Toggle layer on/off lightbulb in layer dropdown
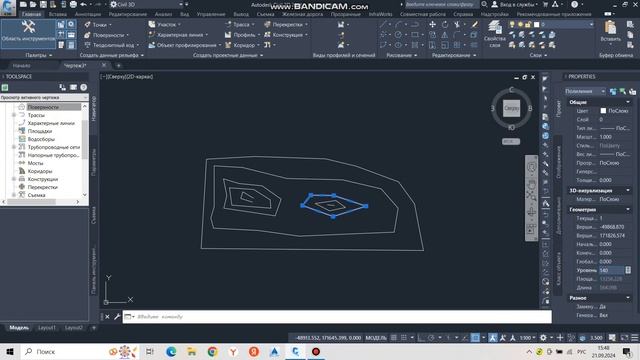Image resolution: width=640 pixels, height=360 pixels. [x=512, y=24]
